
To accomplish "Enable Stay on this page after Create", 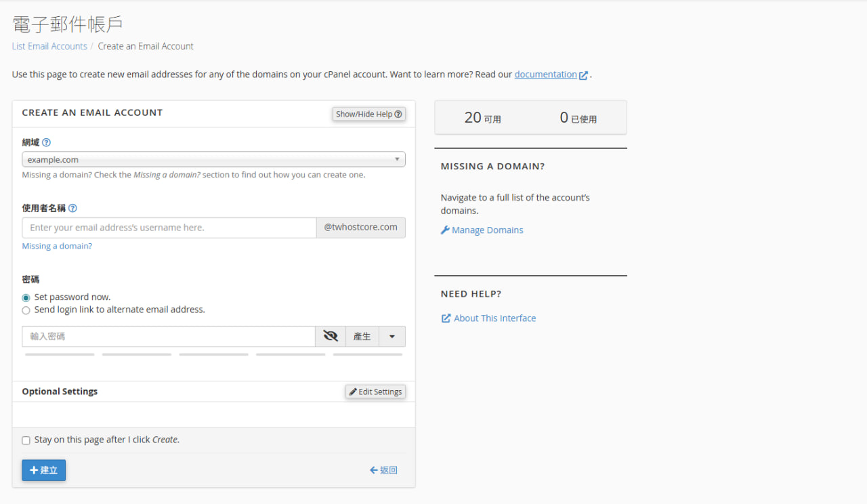I will coord(26,440).
